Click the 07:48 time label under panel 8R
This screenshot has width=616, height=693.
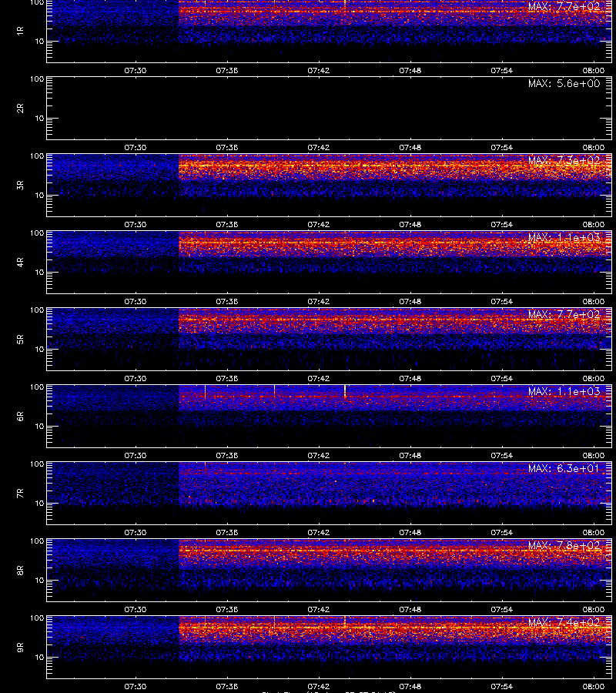click(x=410, y=610)
